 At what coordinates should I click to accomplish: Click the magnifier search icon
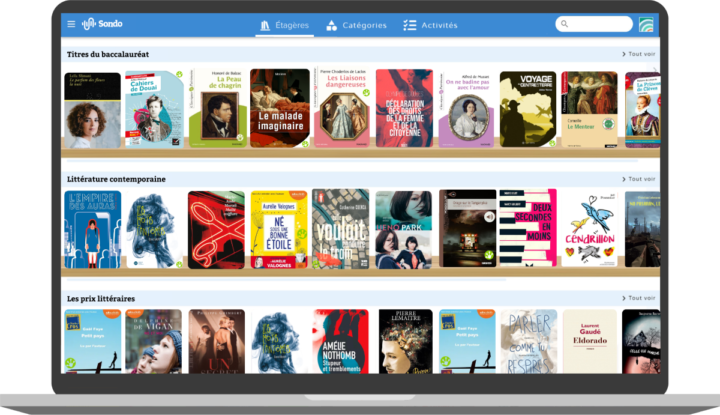pyautogui.click(x=564, y=24)
